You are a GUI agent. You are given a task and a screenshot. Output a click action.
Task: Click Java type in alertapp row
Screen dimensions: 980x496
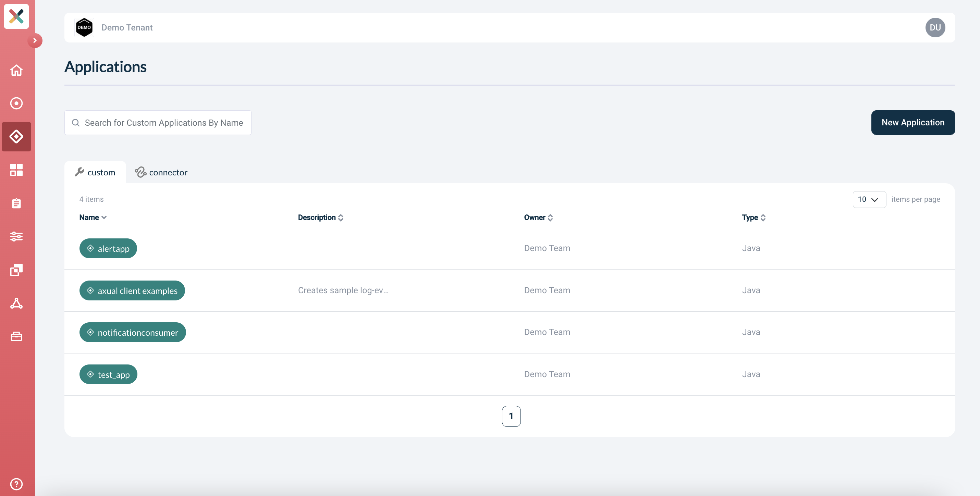point(751,248)
